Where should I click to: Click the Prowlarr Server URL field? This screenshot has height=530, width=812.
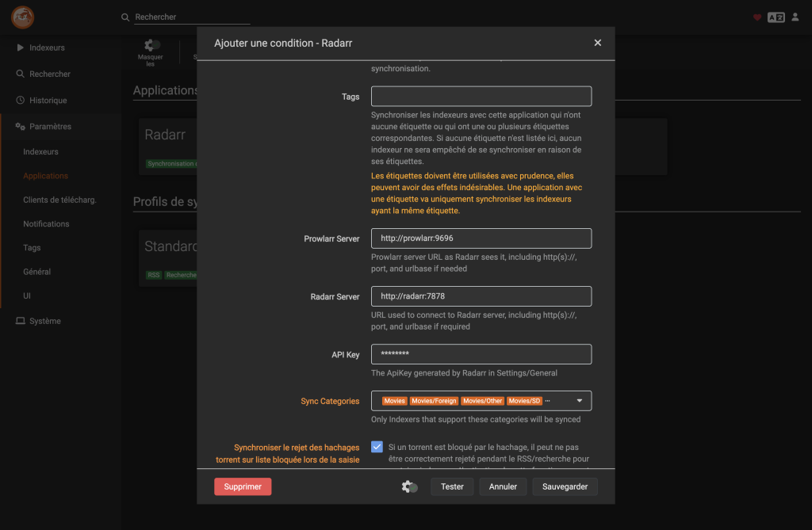coord(481,238)
